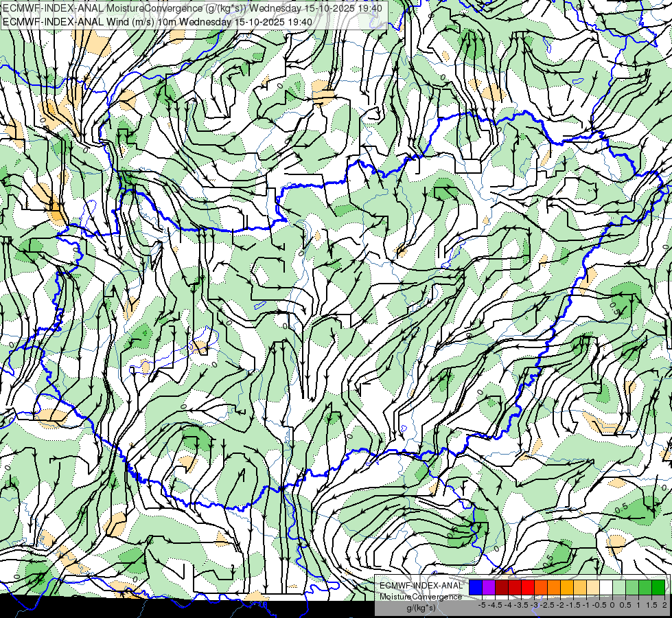Select darkest green swatch ending at 2
The image size is (672, 618).
pos(658,587)
